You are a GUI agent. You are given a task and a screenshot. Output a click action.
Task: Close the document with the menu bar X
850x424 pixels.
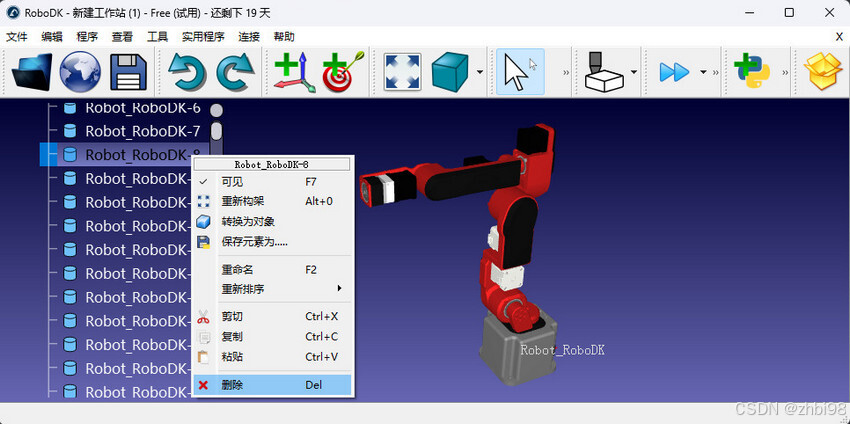[839, 37]
